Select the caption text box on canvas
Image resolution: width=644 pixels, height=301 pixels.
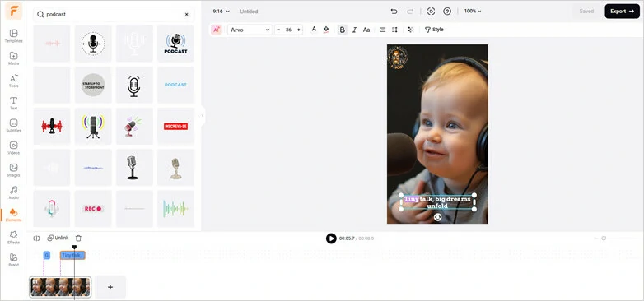[438, 202]
